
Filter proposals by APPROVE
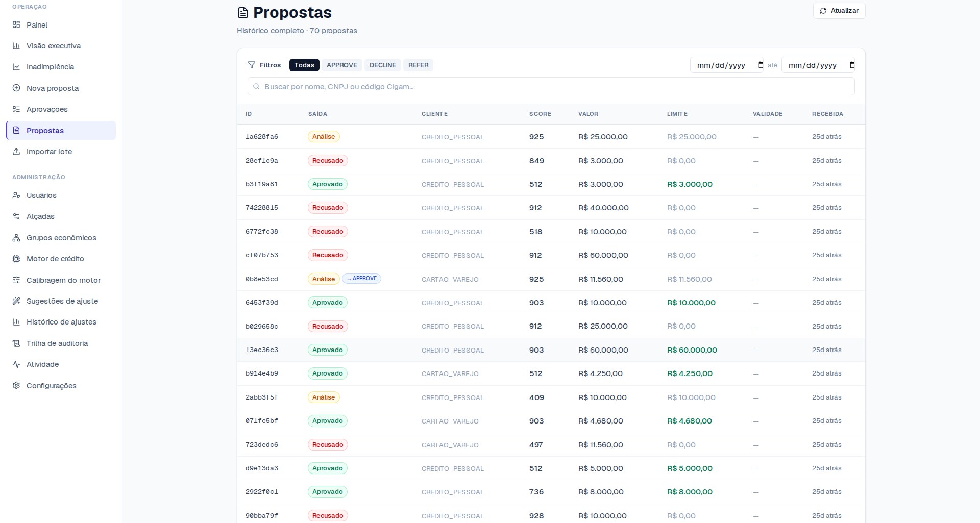click(x=342, y=65)
